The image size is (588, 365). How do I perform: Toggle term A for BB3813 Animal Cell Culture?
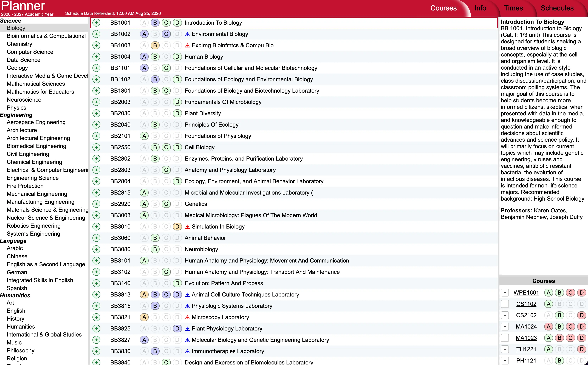pos(144,295)
